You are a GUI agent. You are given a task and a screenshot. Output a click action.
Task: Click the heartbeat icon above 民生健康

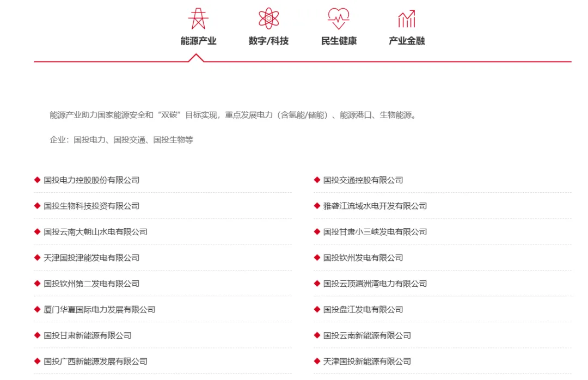click(339, 19)
